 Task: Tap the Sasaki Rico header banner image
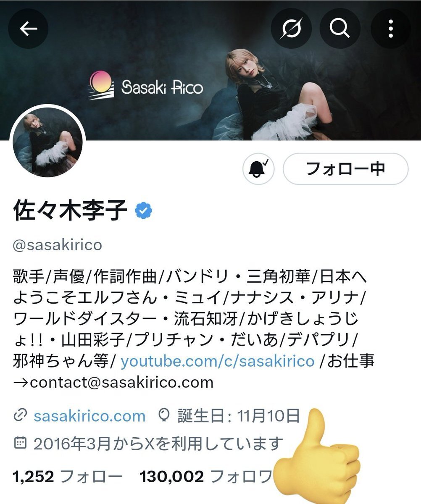210,70
